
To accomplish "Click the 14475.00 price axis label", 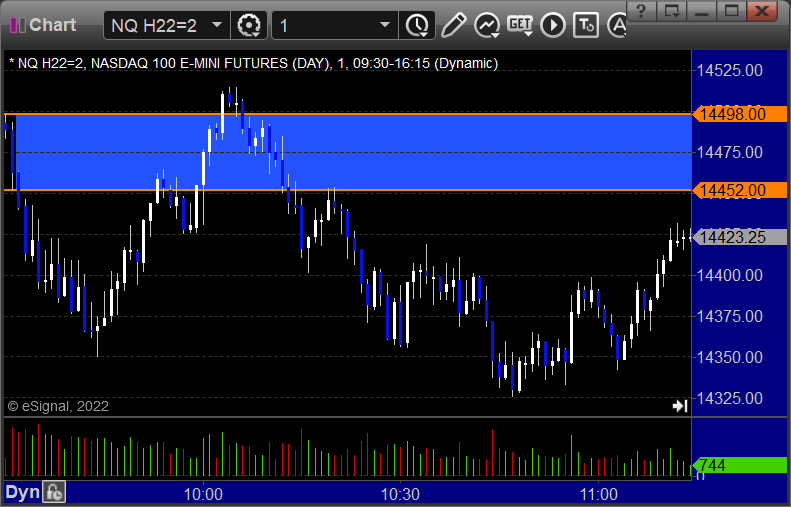I will click(729, 152).
